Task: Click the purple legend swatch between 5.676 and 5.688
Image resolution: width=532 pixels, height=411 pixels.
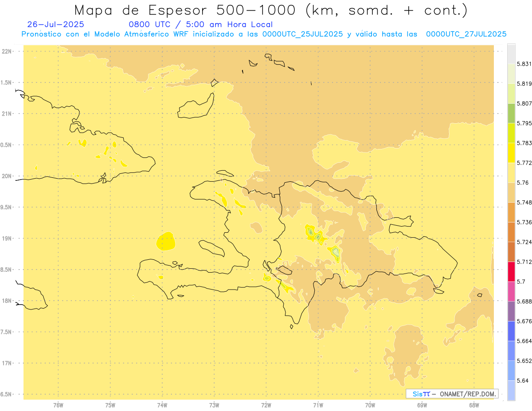Action: (511, 311)
